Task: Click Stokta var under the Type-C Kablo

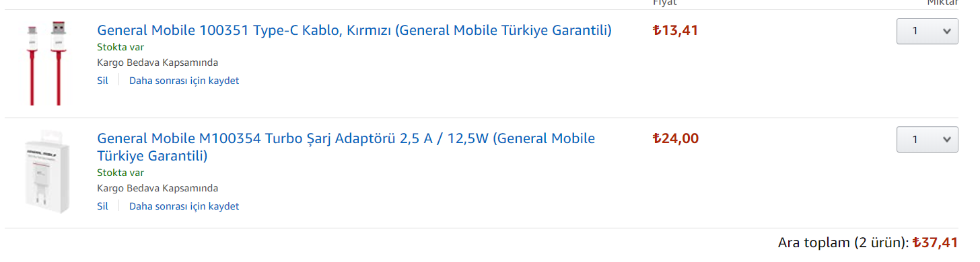Action: pos(120,47)
